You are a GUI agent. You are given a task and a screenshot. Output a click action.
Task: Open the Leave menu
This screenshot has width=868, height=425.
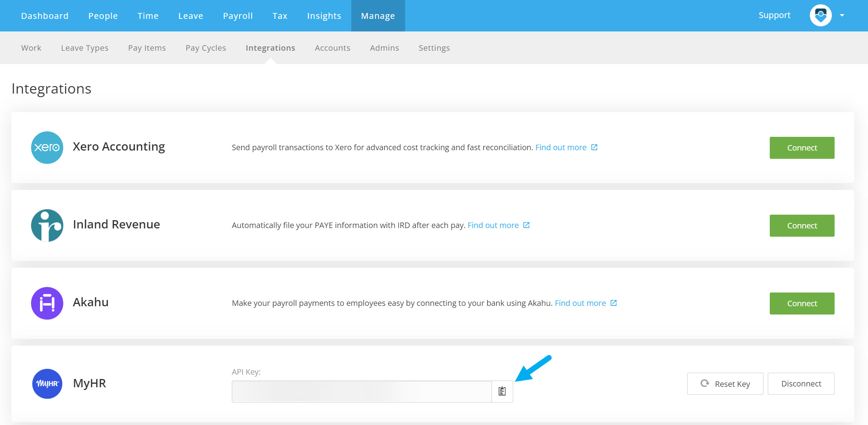[191, 16]
